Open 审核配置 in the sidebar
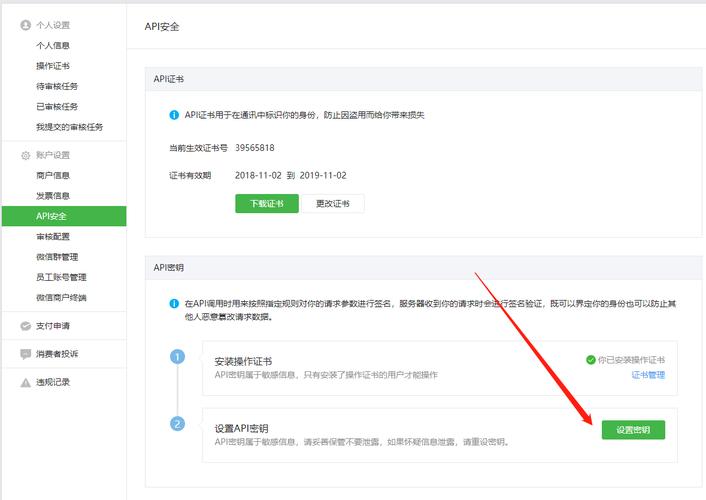The width and height of the screenshot is (706, 500). (x=53, y=236)
